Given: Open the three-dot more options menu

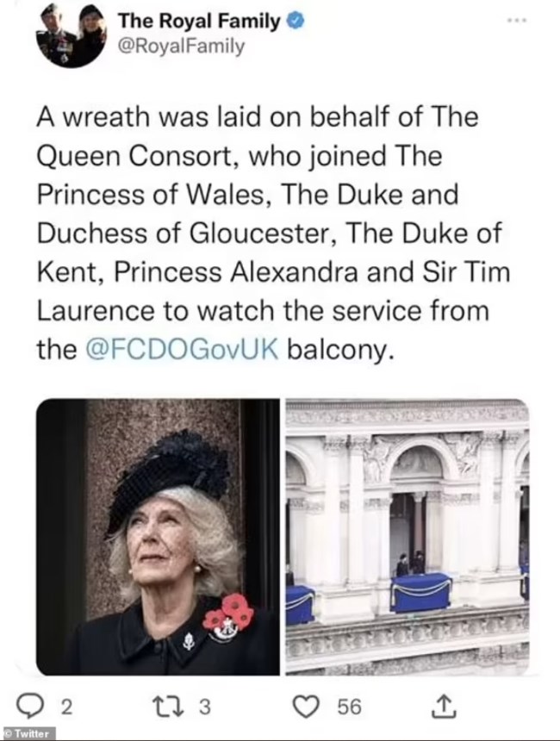Looking at the screenshot, I should click(516, 19).
